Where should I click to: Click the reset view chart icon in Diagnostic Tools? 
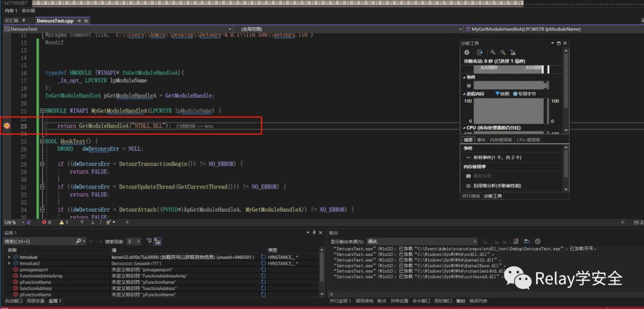(513, 52)
